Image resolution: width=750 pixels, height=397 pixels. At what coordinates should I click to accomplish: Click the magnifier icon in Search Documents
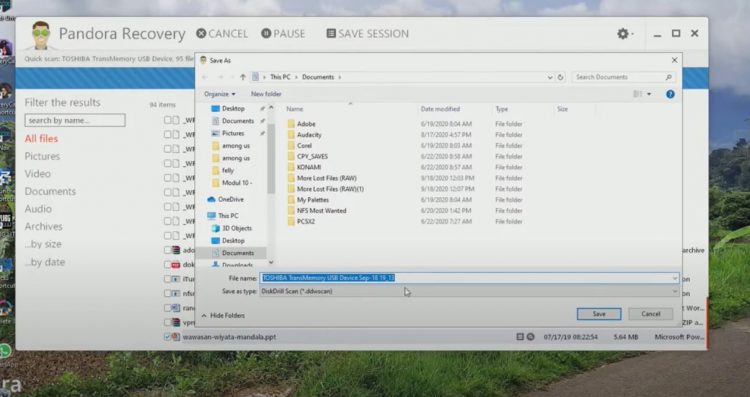click(x=668, y=77)
